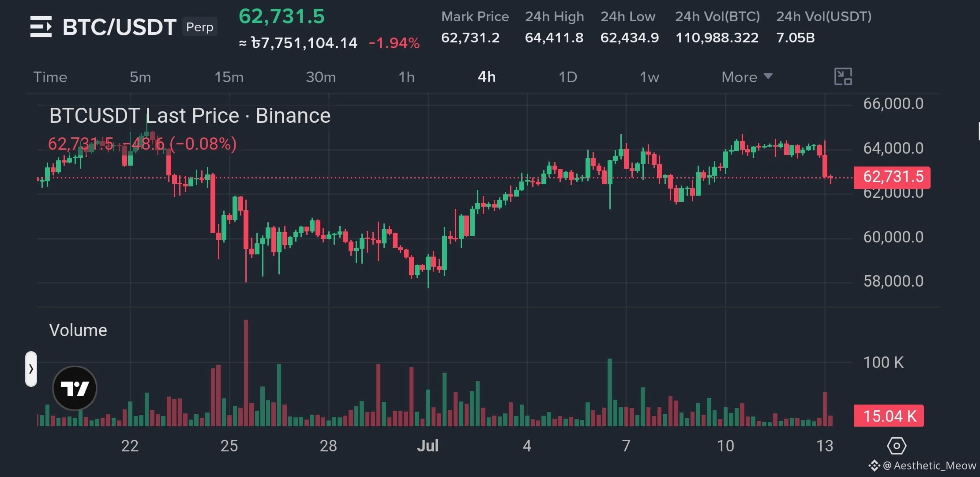Switch to the 5m interval
The image size is (980, 477).
coord(140,77)
